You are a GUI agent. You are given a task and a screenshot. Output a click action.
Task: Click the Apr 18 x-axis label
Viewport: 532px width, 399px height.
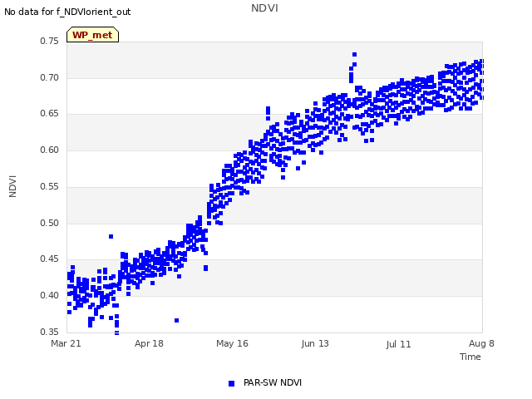tap(149, 343)
